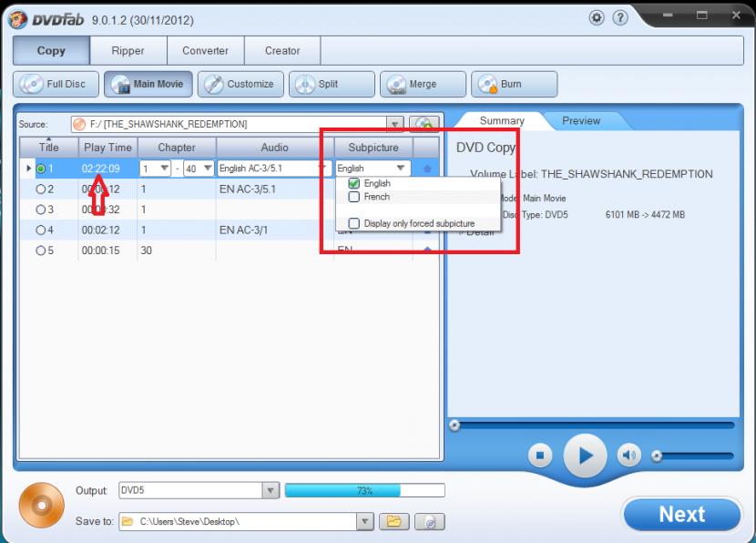Open the Save to path dropdown
The height and width of the screenshot is (543, 756).
pyautogui.click(x=365, y=521)
